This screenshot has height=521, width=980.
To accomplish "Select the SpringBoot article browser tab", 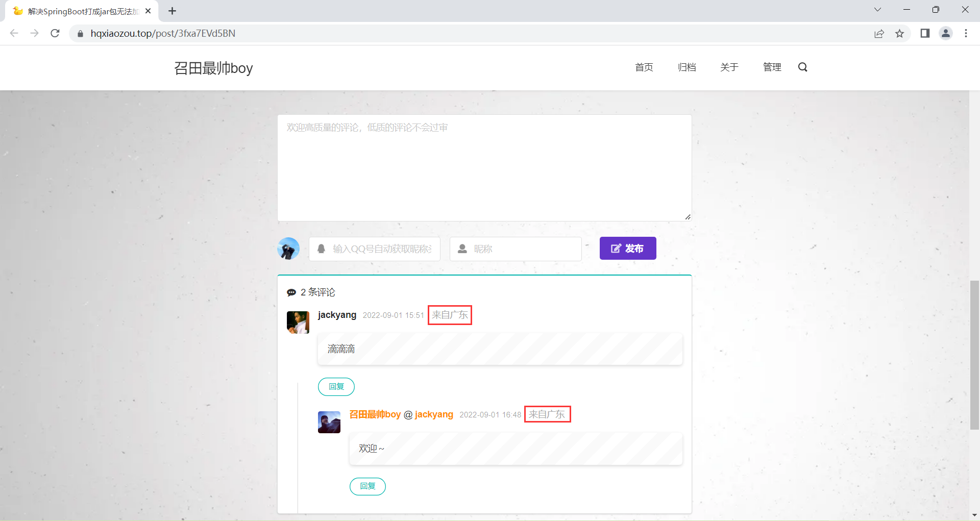I will click(x=82, y=11).
